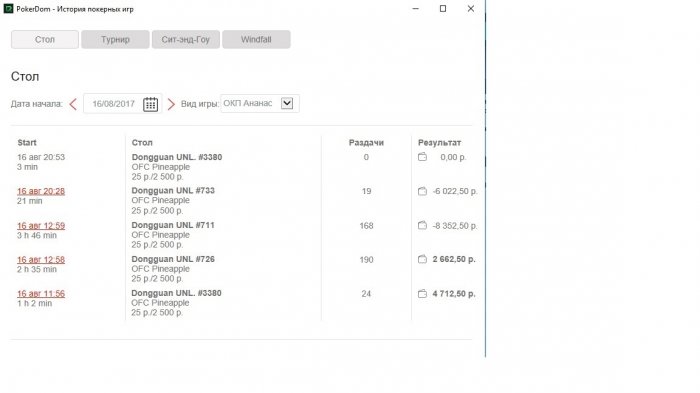Click wallet icon next to -8 352,50 р.

click(422, 226)
